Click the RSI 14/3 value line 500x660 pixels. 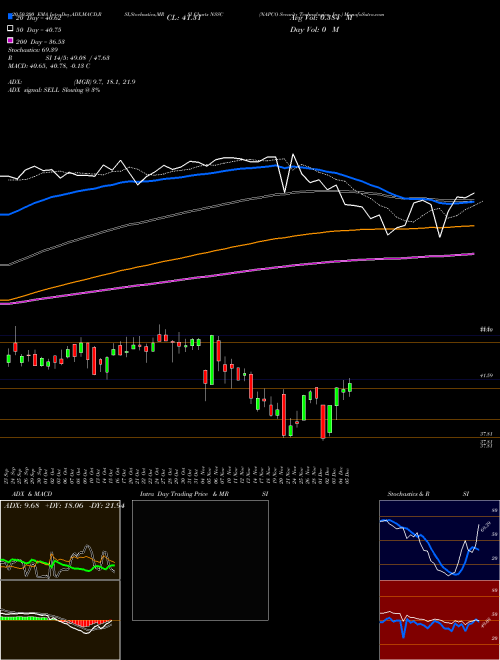(59, 58)
